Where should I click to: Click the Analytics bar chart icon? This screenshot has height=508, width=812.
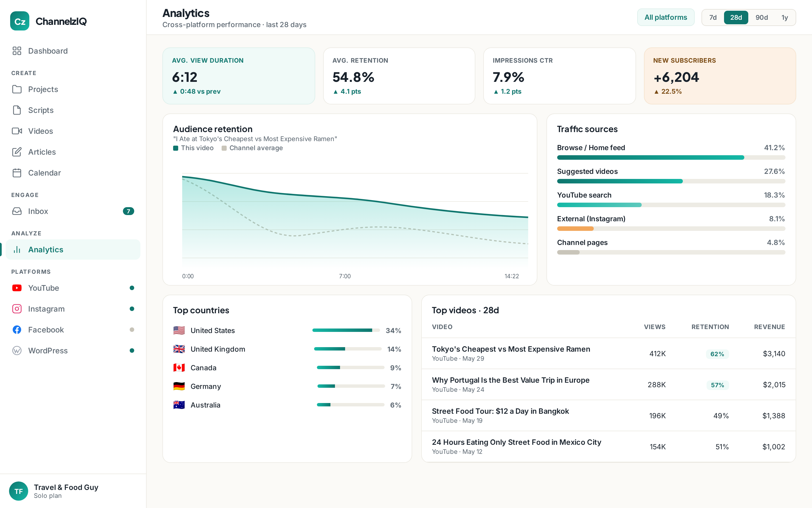tap(17, 249)
